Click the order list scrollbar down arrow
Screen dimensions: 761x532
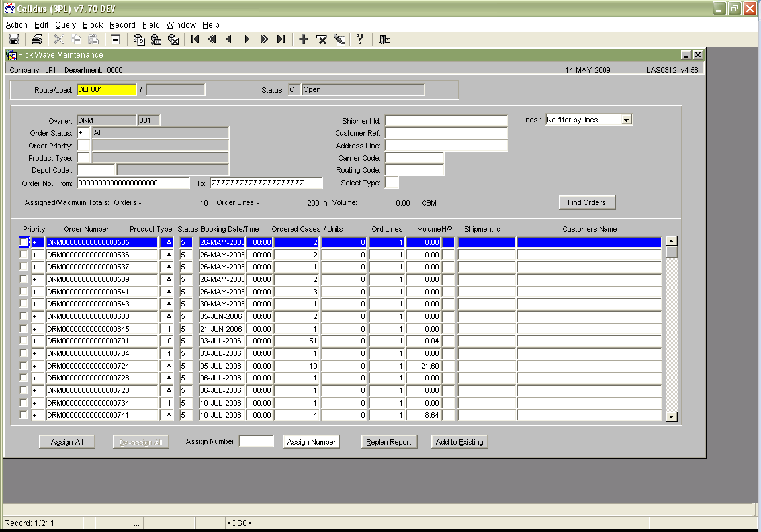[672, 416]
